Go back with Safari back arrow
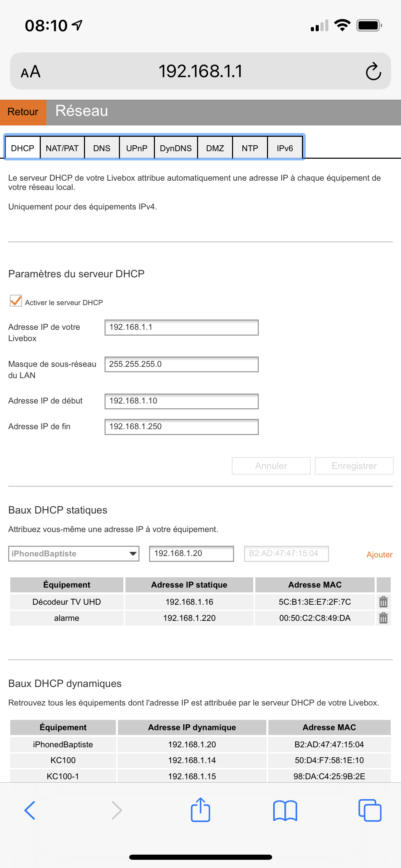This screenshot has width=401, height=868. (x=30, y=810)
